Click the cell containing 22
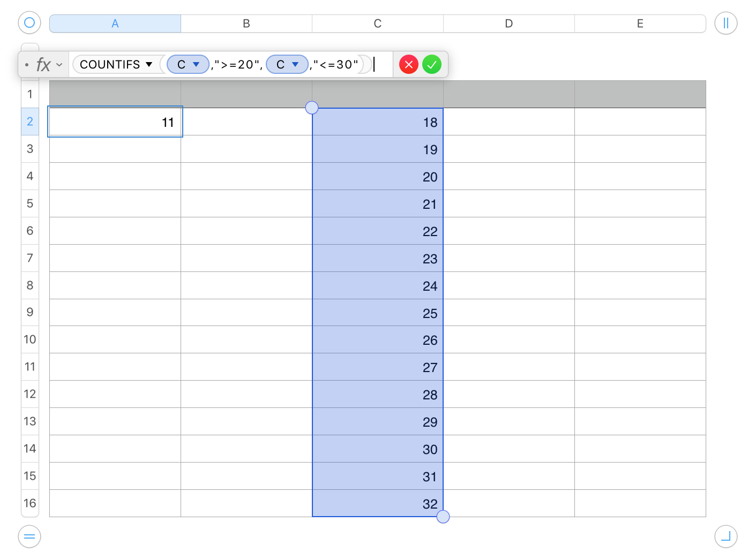This screenshot has width=748, height=560. 378,231
